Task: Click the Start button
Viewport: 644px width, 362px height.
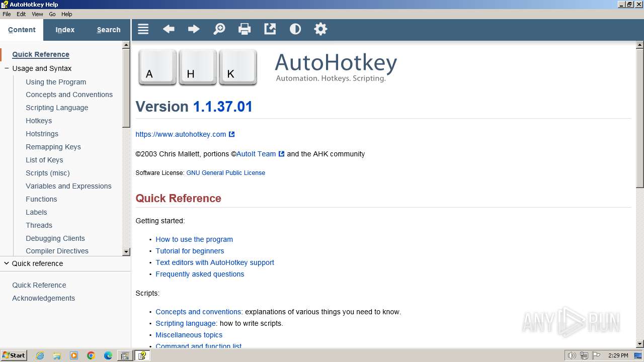Action: 14,355
